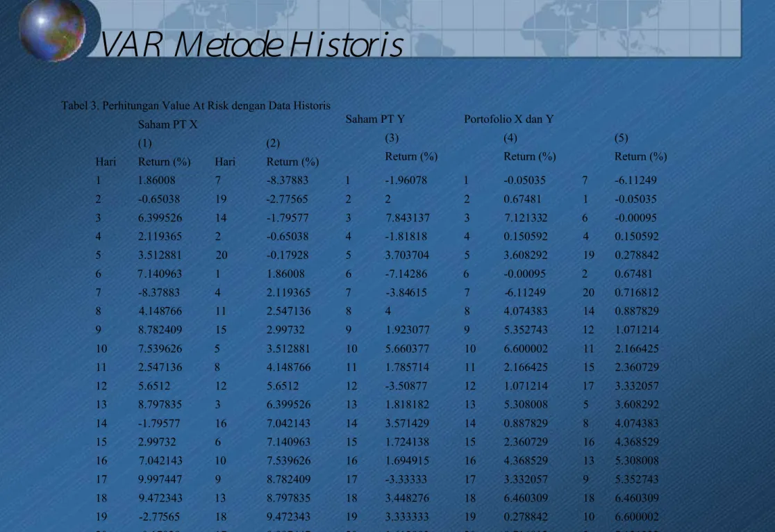Click -2.77565 in column (1) day 19
This screenshot has width=775, height=532.
pos(159,517)
